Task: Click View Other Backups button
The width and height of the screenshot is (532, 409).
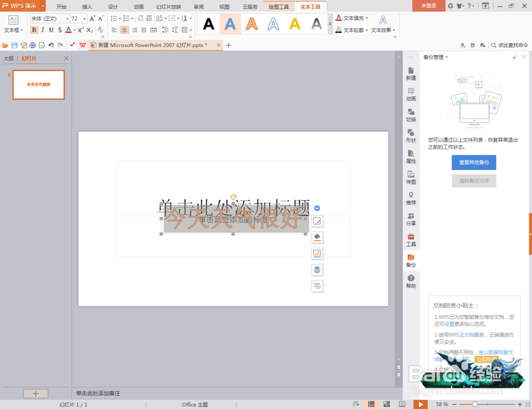Action: pos(473,162)
